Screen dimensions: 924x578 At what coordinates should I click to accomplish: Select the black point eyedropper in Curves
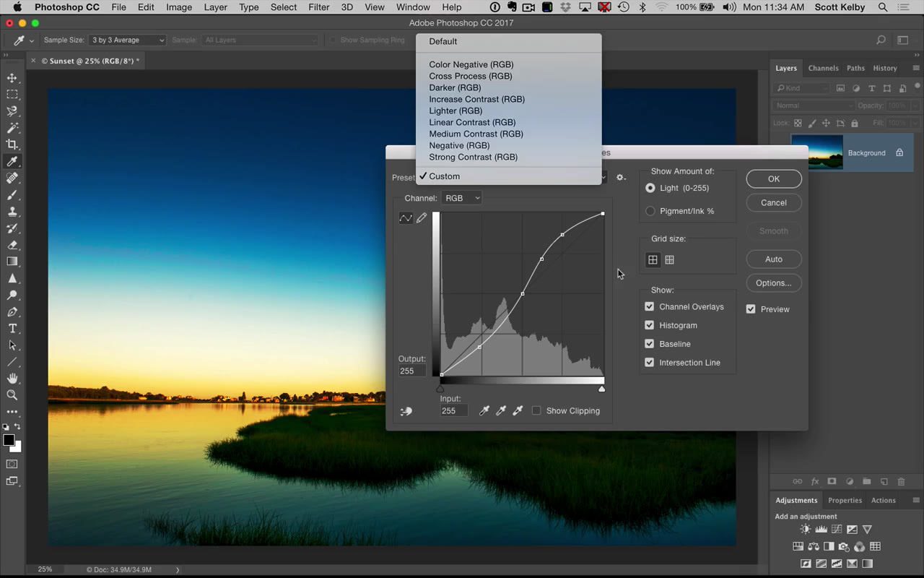484,410
